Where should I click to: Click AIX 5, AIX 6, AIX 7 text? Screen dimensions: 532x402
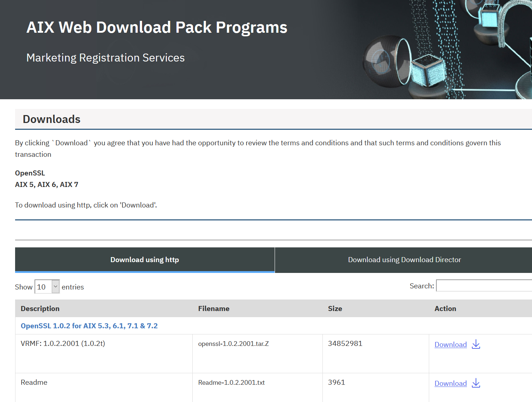pyautogui.click(x=46, y=184)
